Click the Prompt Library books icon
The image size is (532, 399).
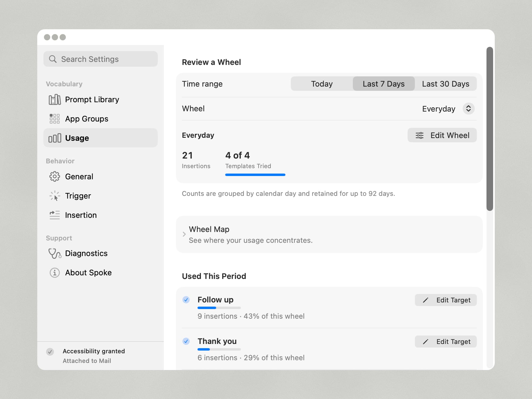click(55, 99)
